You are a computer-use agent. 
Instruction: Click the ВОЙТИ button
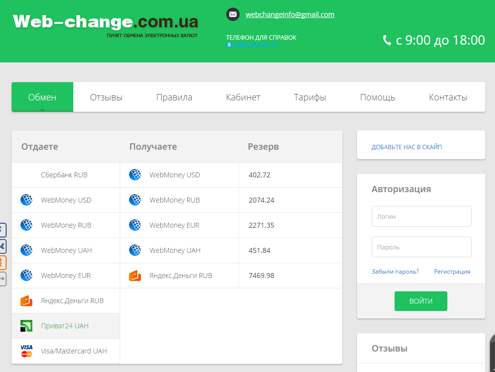(421, 301)
